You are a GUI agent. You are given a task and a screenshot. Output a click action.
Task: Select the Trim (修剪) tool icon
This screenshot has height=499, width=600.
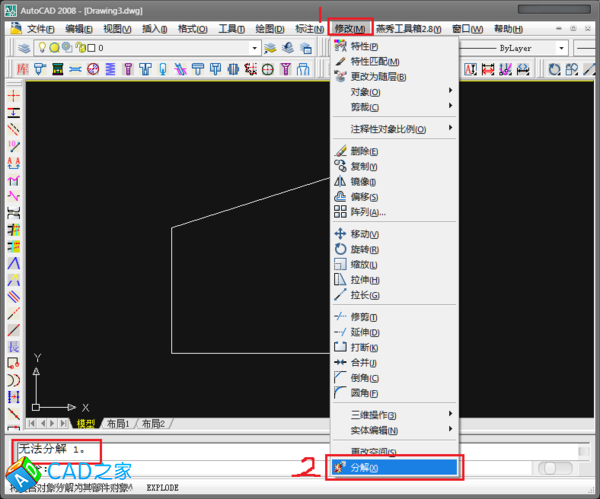pos(340,317)
